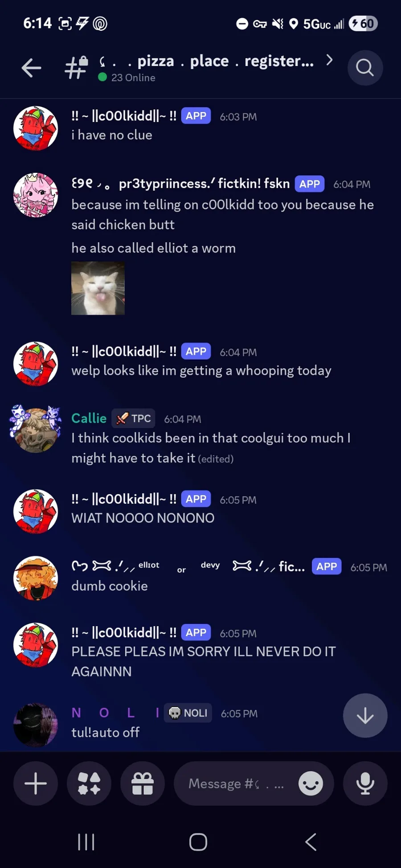
Task: Open the plus attachment button
Action: coord(36,783)
